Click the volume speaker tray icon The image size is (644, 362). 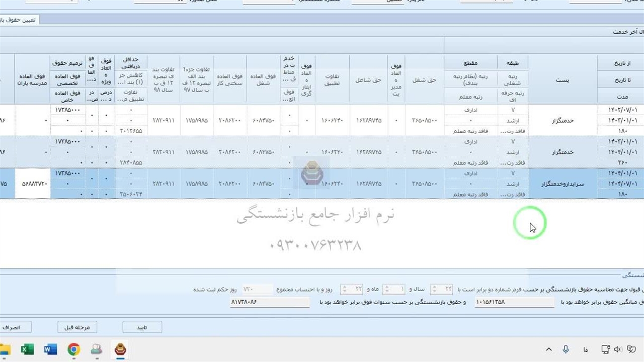(617, 349)
